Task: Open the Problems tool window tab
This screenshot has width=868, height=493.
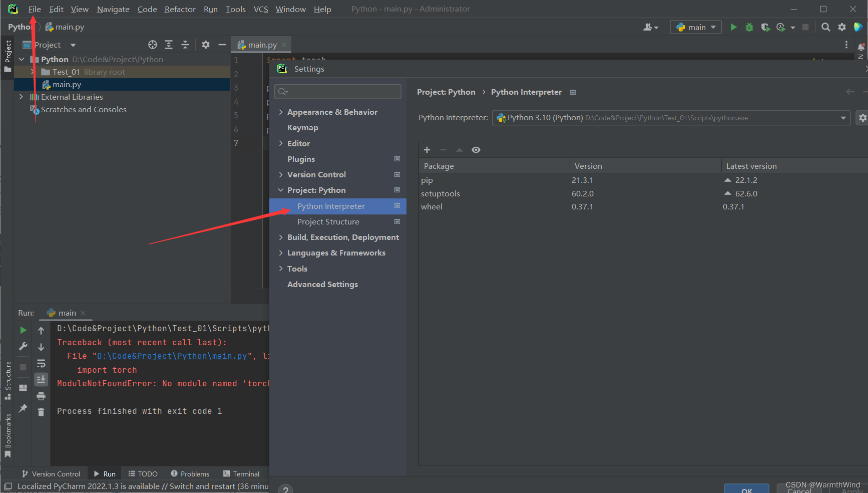Action: 190,474
